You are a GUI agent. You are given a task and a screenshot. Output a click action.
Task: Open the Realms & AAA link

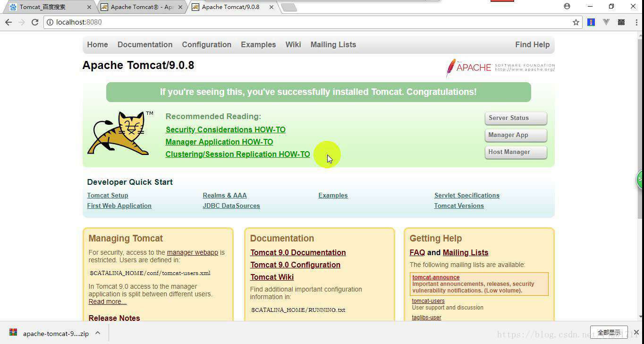225,195
